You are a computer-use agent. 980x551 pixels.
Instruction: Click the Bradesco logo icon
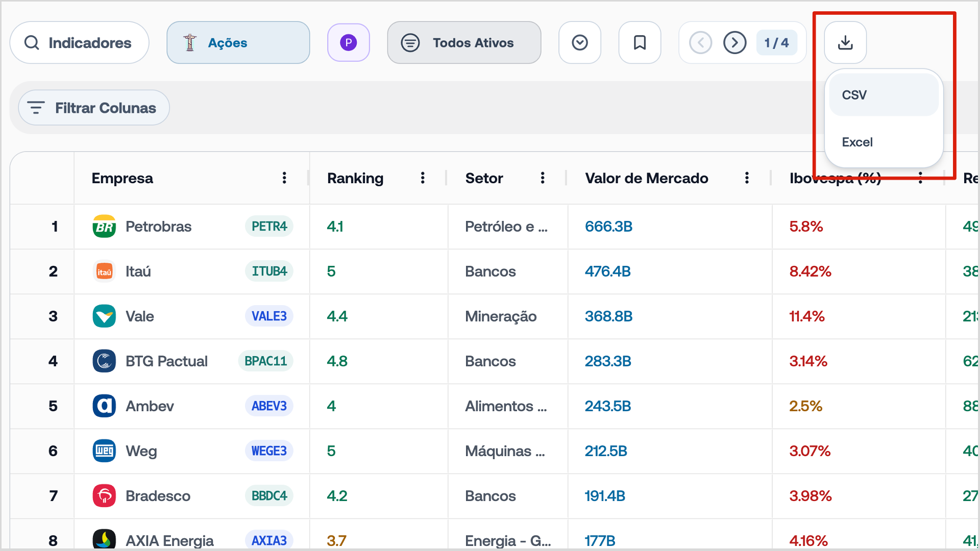pyautogui.click(x=104, y=496)
